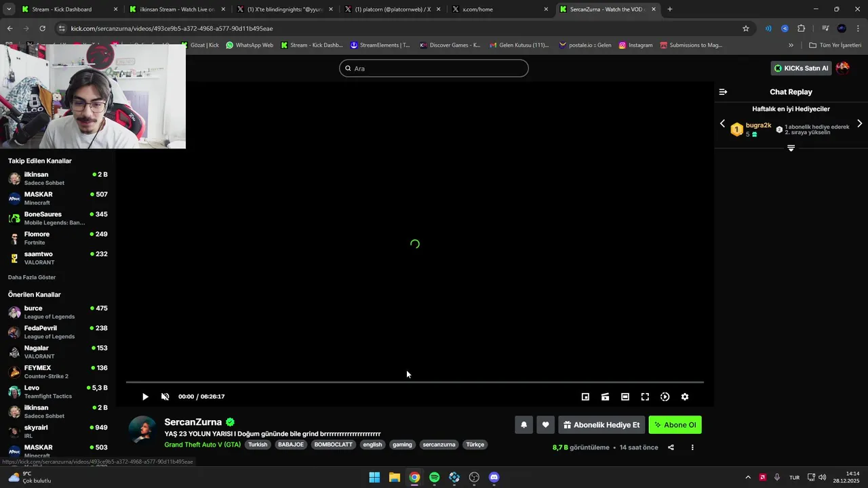Click the Abone Ol button

[675, 425]
